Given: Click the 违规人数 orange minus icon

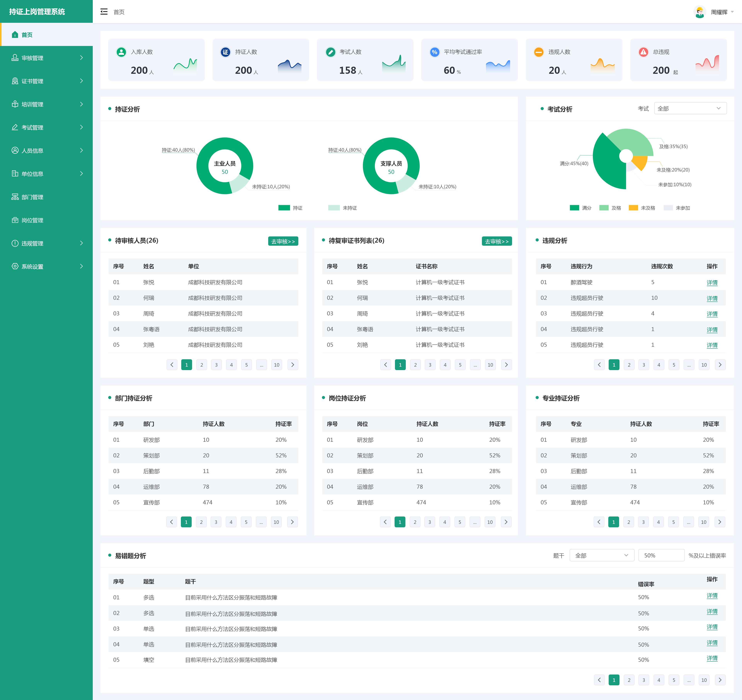Looking at the screenshot, I should pos(539,52).
